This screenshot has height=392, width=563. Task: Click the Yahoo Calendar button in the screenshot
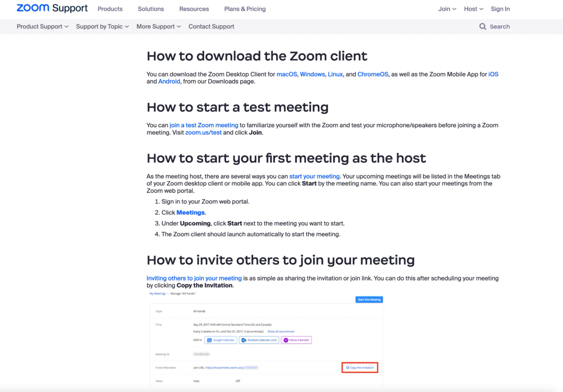pyautogui.click(x=296, y=340)
